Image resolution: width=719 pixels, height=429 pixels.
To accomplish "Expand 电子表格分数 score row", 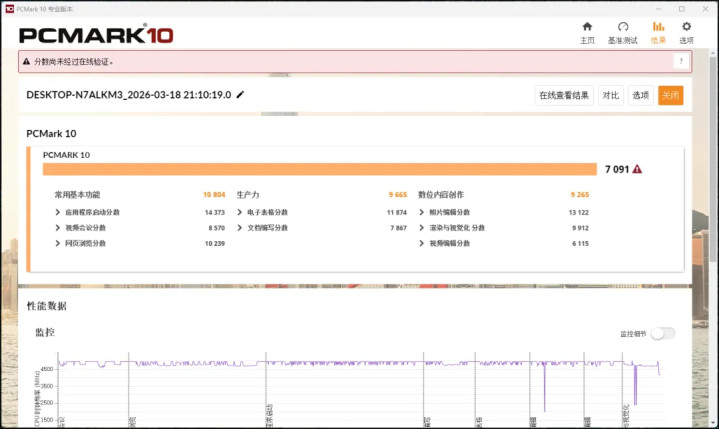I will (x=240, y=212).
